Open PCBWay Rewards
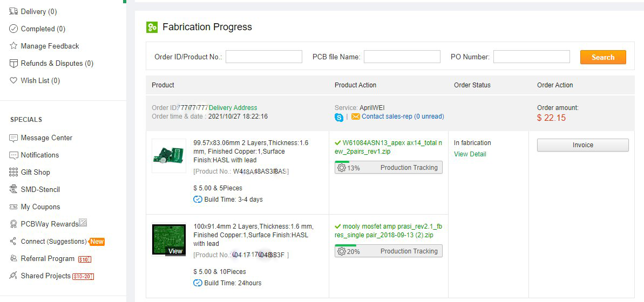Viewport: 644px width, 302px height. pyautogui.click(x=49, y=224)
